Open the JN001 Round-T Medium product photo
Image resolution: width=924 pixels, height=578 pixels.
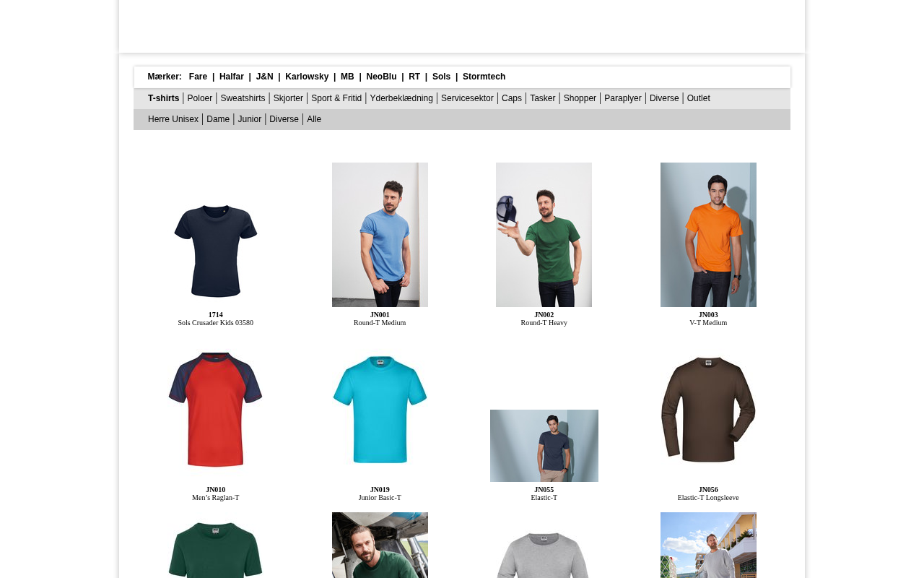tap(380, 235)
